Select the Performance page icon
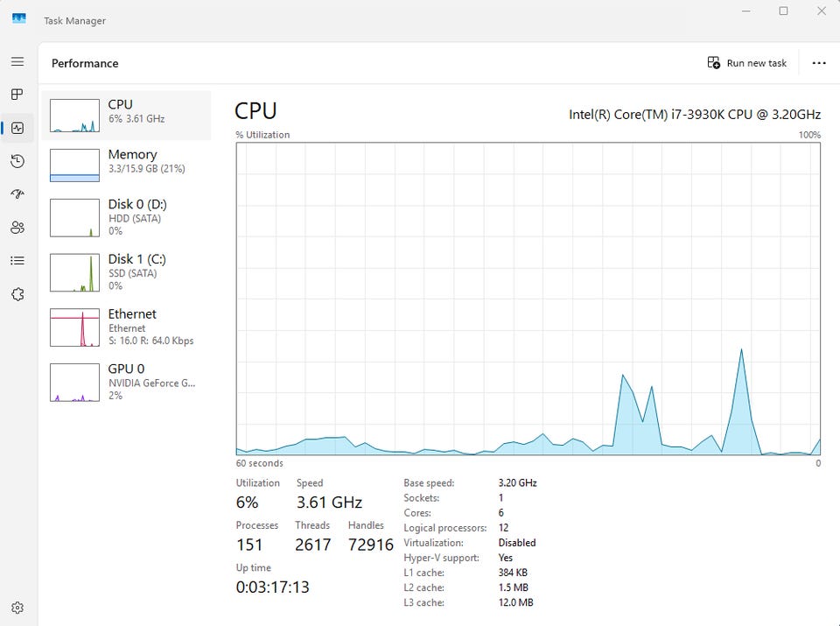840x626 pixels. (x=17, y=128)
